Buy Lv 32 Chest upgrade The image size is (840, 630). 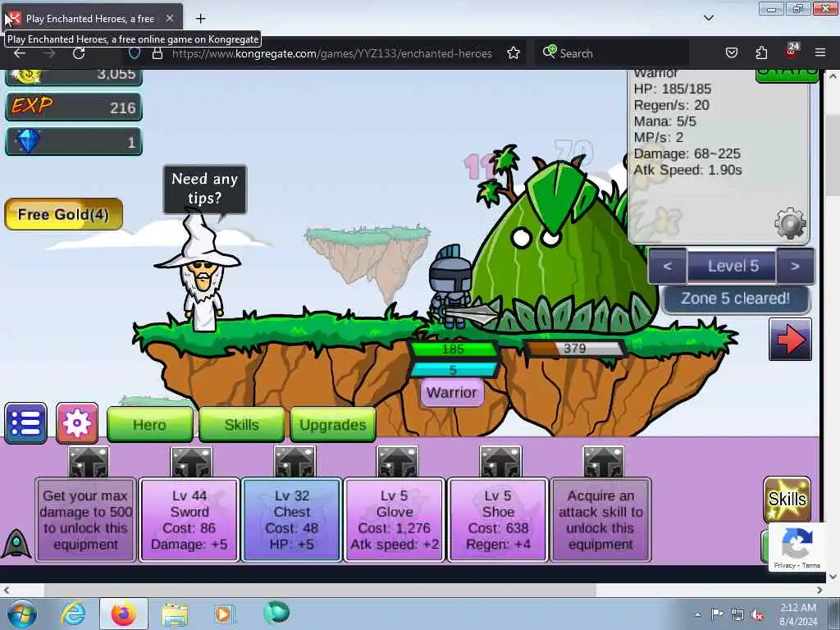pos(292,519)
